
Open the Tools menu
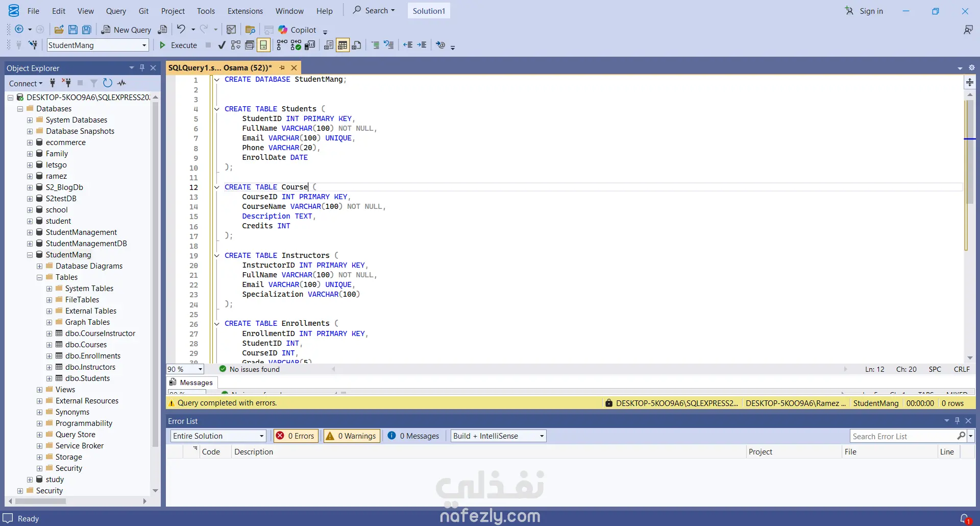pos(206,11)
